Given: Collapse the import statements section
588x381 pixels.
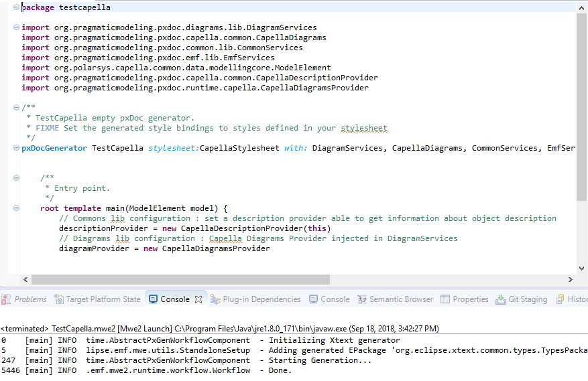Looking at the screenshot, I should point(16,27).
